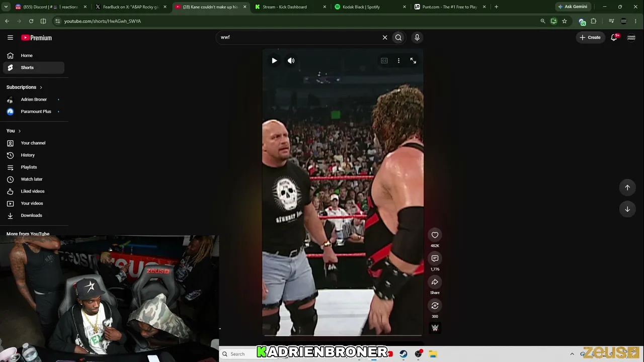Switch to the FearBuck on X tab
The height and width of the screenshot is (362, 644).
click(131, 7)
